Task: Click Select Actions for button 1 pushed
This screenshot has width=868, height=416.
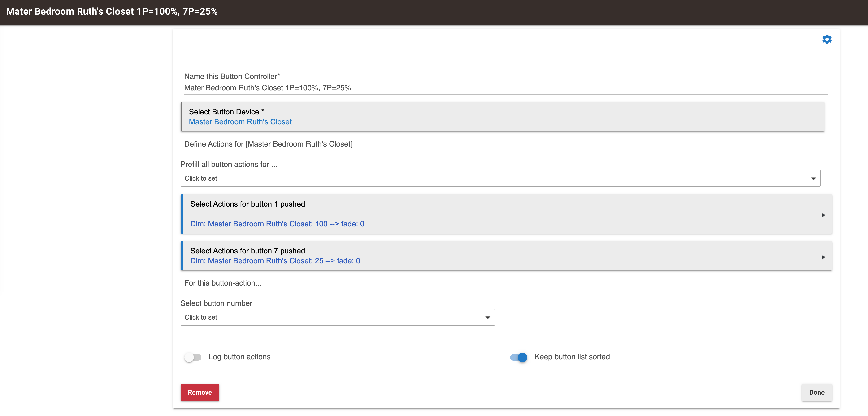Action: [248, 204]
